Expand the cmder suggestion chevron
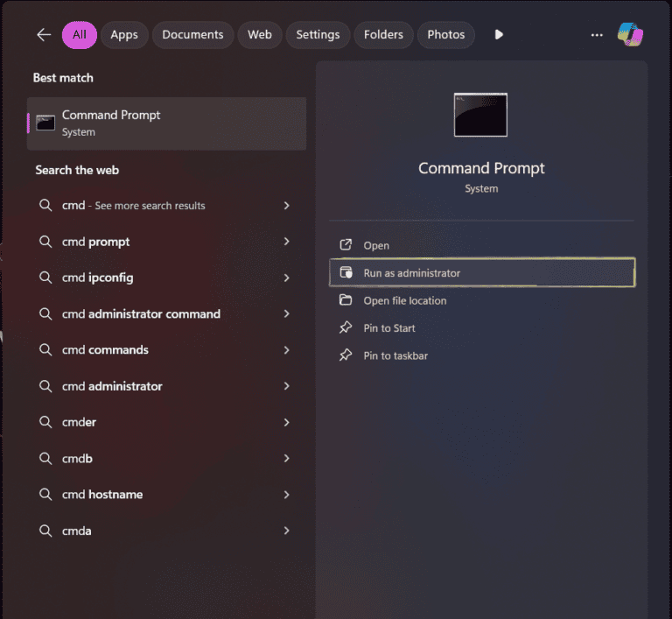The width and height of the screenshot is (672, 619). tap(287, 422)
